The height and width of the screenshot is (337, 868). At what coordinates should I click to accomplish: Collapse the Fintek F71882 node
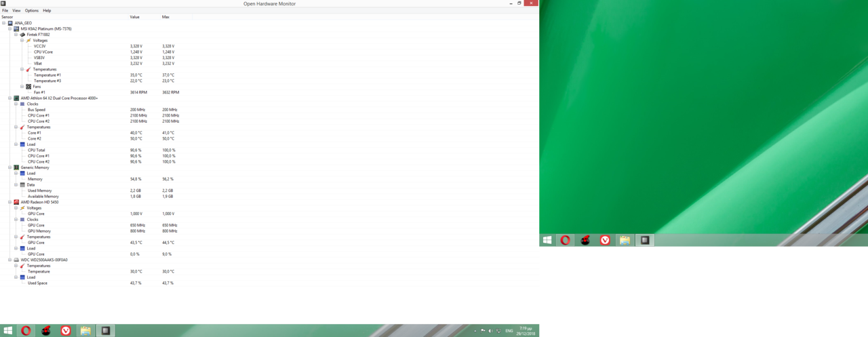[x=16, y=35]
